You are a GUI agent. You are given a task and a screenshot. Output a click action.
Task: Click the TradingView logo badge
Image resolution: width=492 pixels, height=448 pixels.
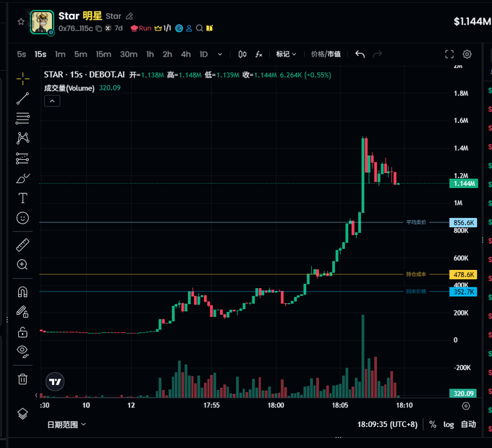click(55, 381)
